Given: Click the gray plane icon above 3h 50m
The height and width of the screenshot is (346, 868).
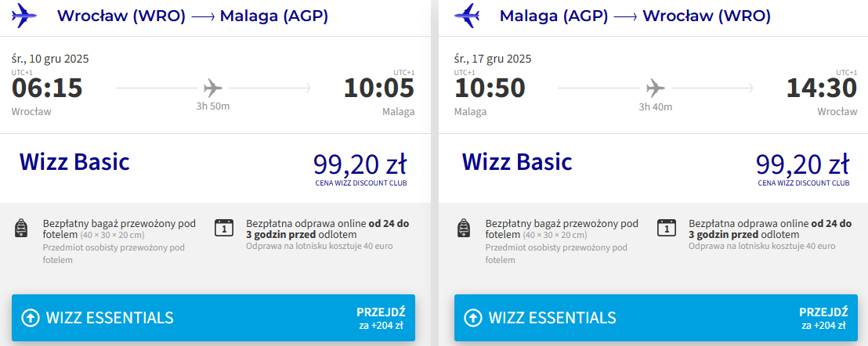Looking at the screenshot, I should [213, 88].
